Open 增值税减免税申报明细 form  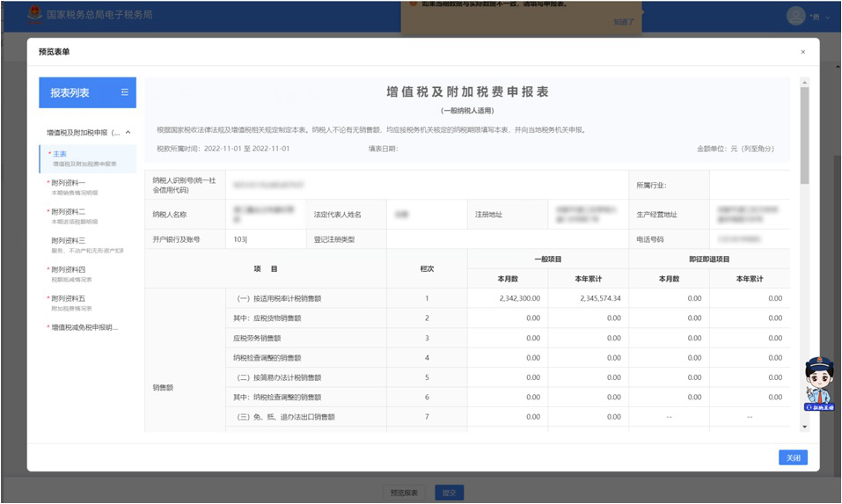(84, 327)
